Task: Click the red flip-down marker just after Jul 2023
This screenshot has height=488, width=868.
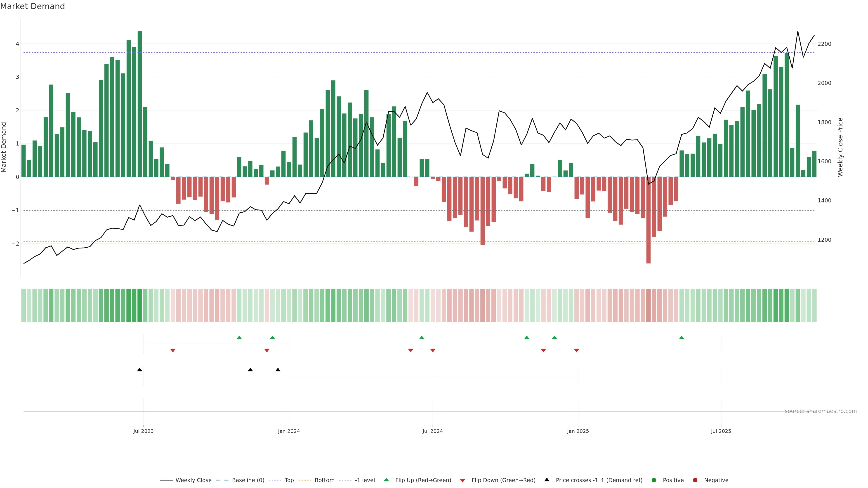Action: (173, 350)
